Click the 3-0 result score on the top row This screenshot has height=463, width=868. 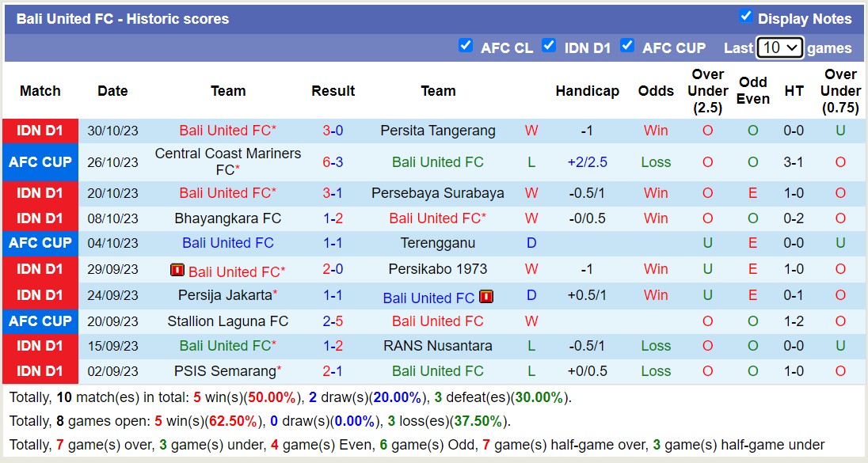pyautogui.click(x=333, y=131)
